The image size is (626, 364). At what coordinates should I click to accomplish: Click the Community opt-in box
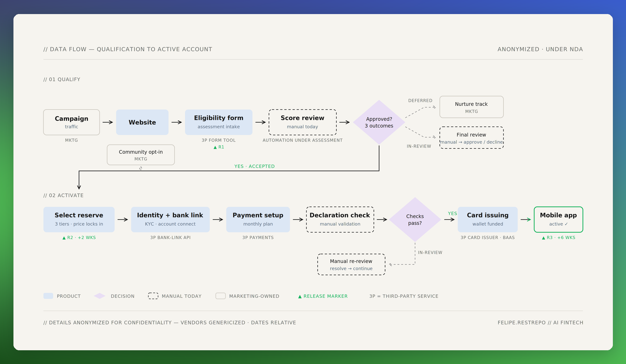(x=141, y=155)
